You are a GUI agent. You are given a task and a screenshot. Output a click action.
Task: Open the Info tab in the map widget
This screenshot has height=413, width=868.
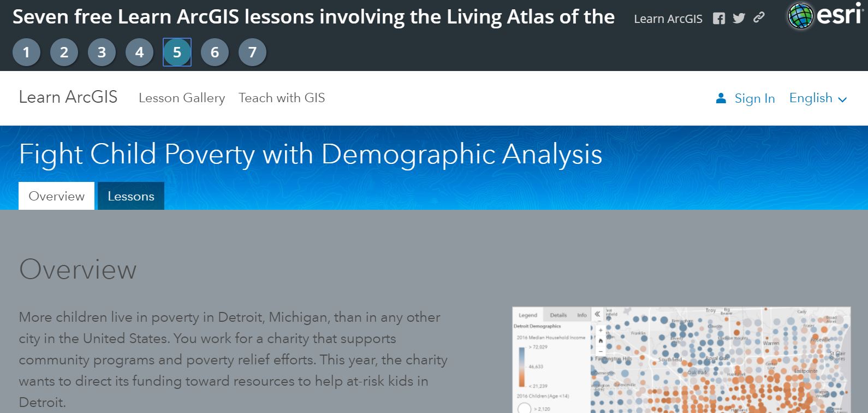582,315
